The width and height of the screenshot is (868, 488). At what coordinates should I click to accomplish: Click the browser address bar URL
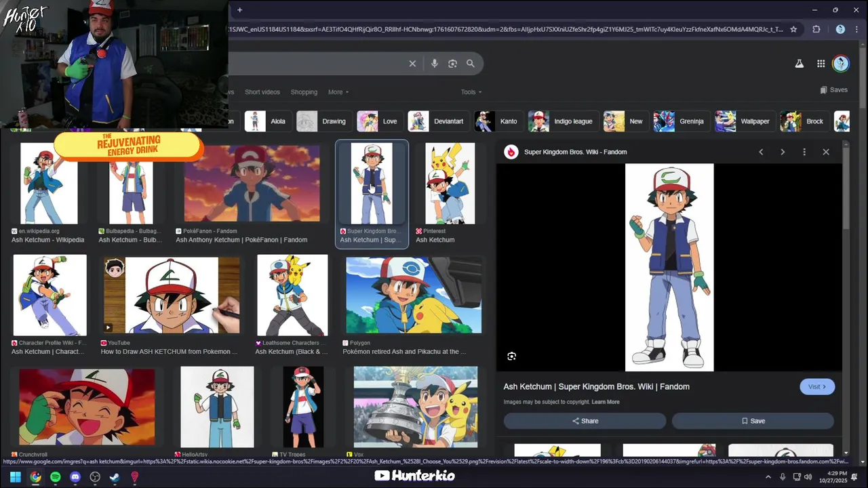coord(507,29)
